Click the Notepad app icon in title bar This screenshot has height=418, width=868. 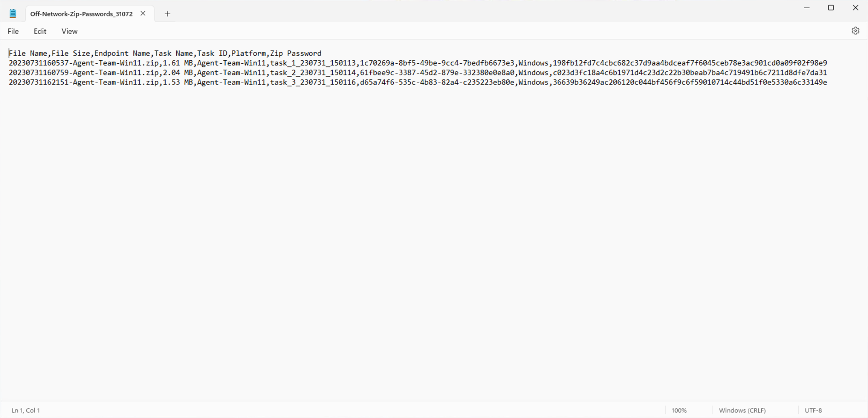(x=13, y=14)
